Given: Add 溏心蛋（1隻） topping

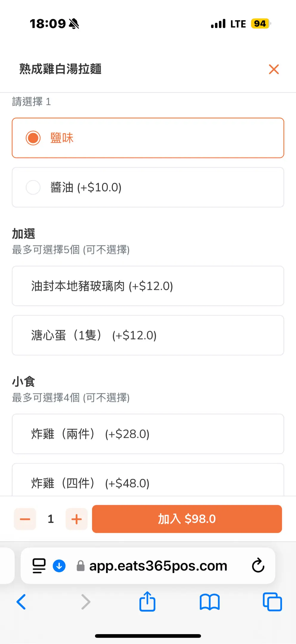Looking at the screenshot, I should tap(148, 335).
